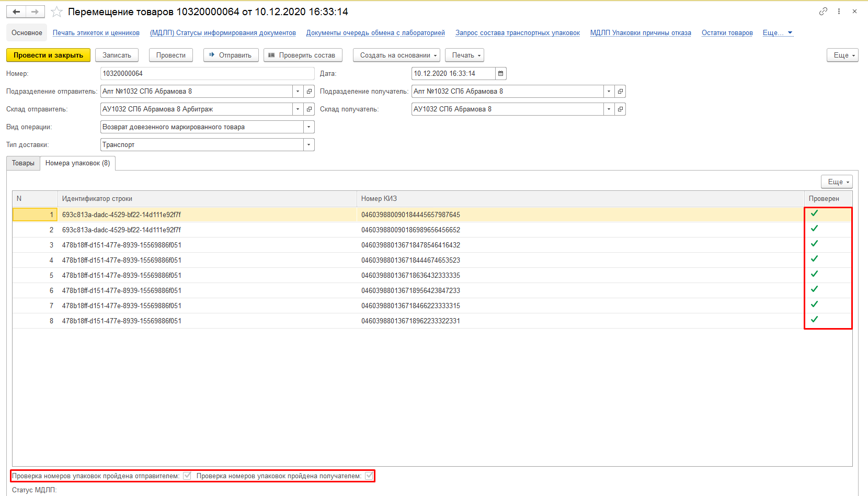The height and width of the screenshot is (496, 868).
Task: Open the Создать на основании dropdown
Action: click(396, 55)
